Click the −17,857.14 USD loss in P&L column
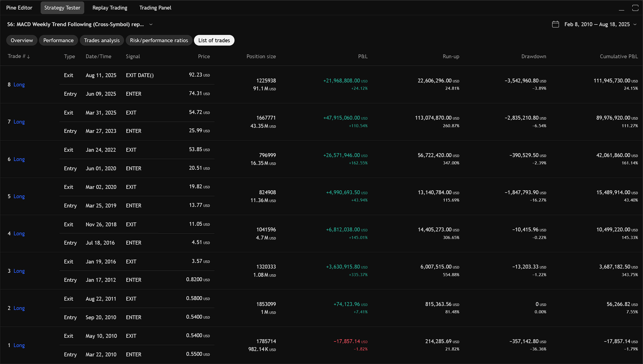 click(351, 341)
